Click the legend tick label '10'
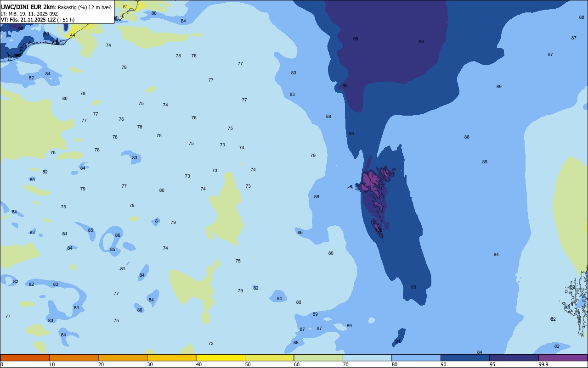Screen dimensions: 588x368 click(x=52, y=364)
